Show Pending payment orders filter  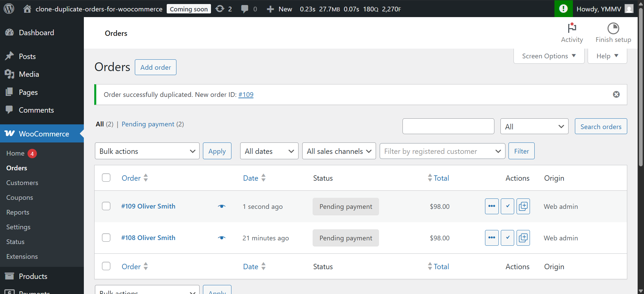[148, 124]
